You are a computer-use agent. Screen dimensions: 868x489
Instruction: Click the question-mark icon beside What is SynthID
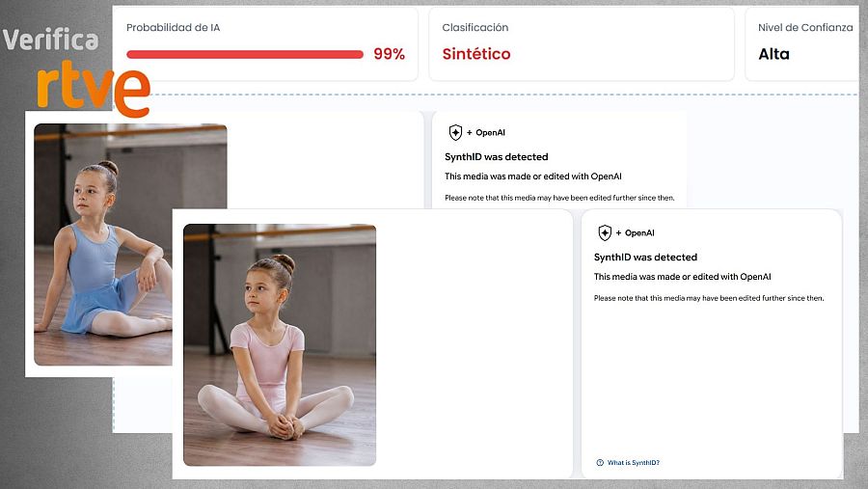(600, 462)
